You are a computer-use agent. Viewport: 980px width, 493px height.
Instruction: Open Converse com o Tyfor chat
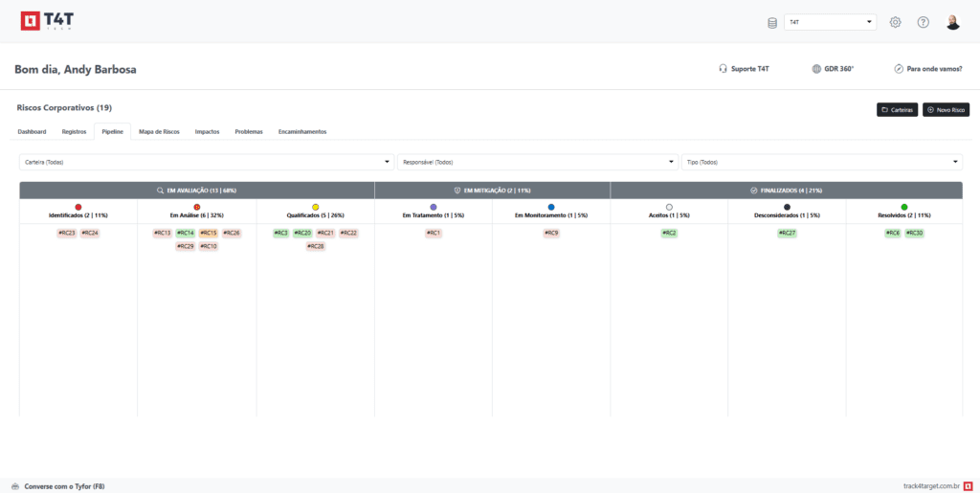pos(57,486)
